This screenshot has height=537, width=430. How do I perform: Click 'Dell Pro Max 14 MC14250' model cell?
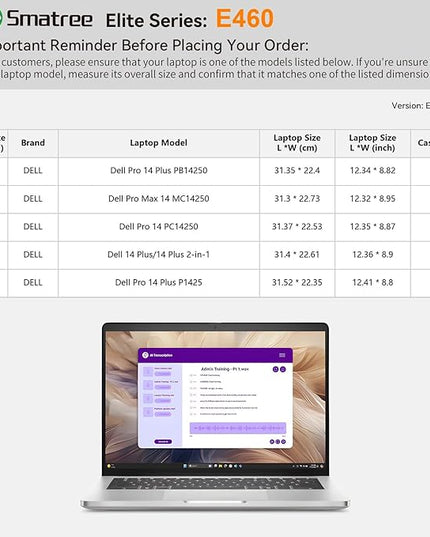[159, 199]
